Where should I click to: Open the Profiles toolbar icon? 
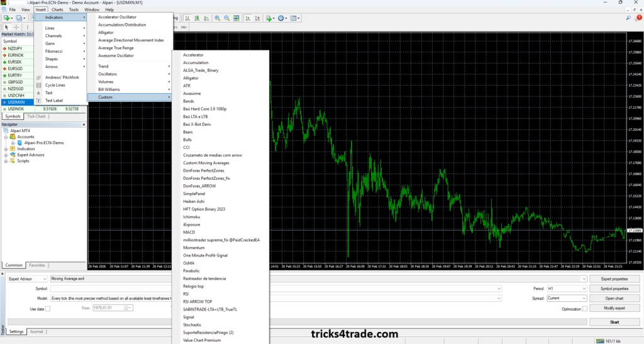click(18, 18)
